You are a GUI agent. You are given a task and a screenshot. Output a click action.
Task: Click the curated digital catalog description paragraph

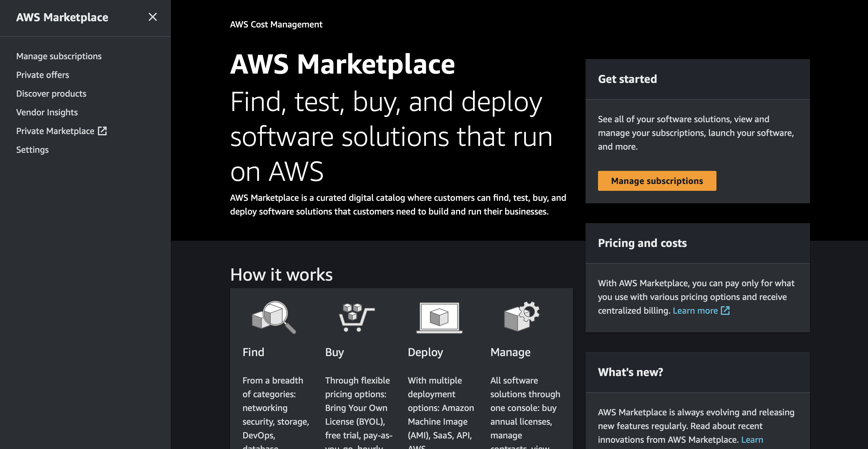pos(398,205)
